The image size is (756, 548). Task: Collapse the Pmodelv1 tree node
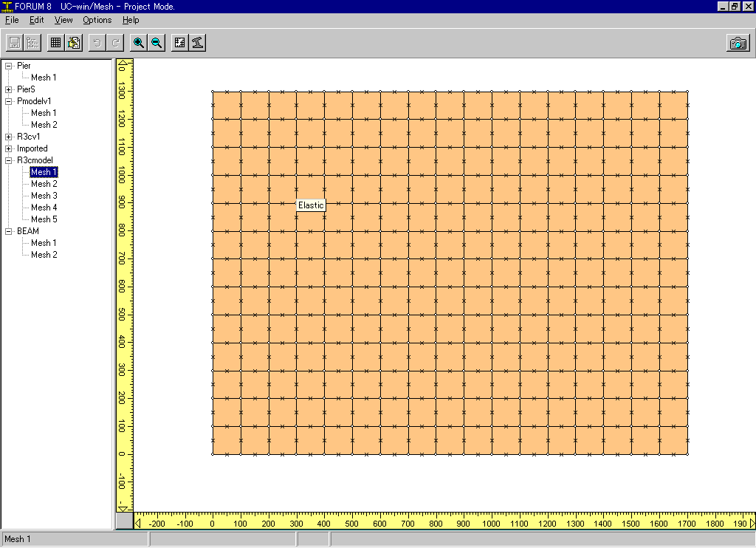tap(8, 101)
